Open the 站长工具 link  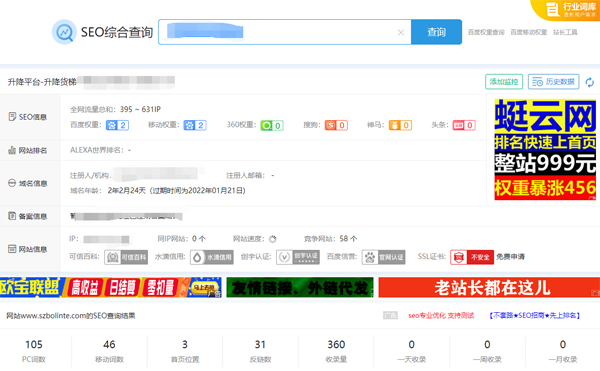pos(565,32)
